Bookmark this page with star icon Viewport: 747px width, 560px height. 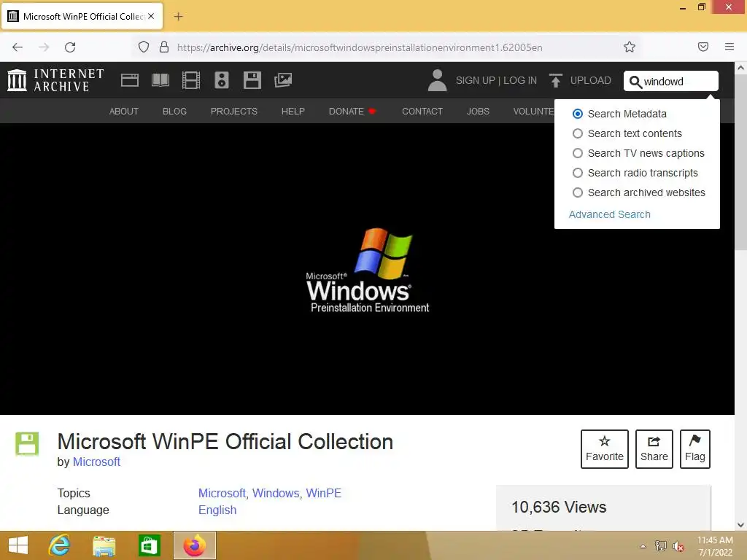(630, 47)
